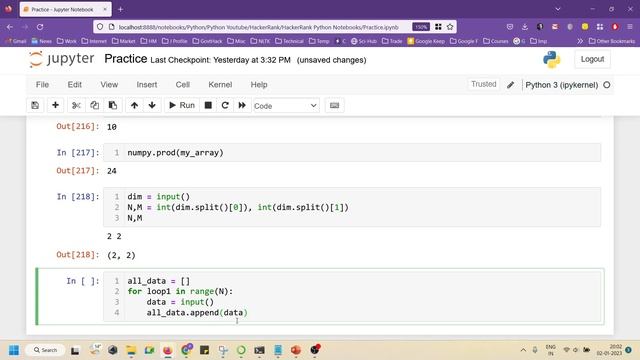Open the terminal icon in the taskbar
Image resolution: width=640 pixels, height=360 pixels.
259,350
